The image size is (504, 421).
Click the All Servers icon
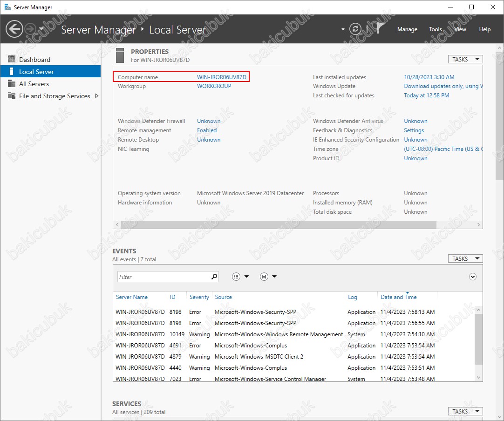click(12, 83)
